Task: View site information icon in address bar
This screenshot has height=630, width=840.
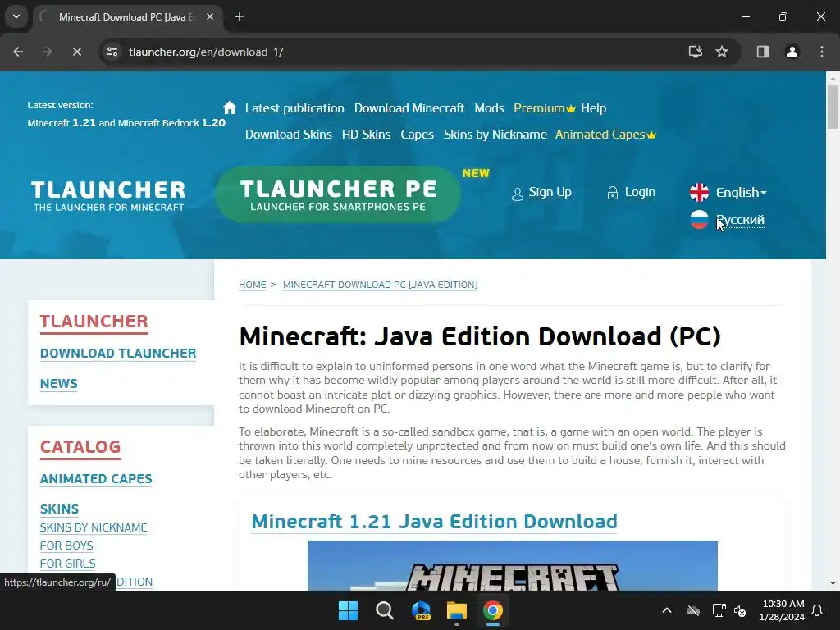Action: tap(112, 52)
